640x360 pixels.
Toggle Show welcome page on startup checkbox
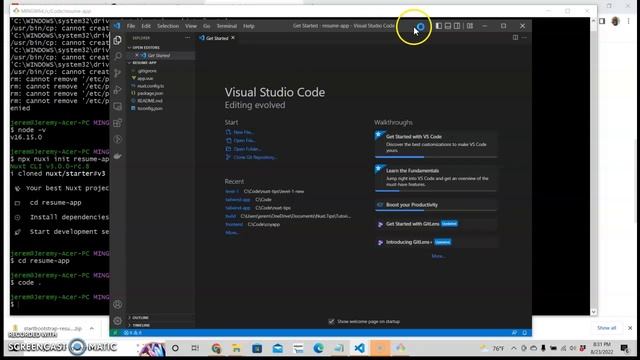tap(331, 322)
